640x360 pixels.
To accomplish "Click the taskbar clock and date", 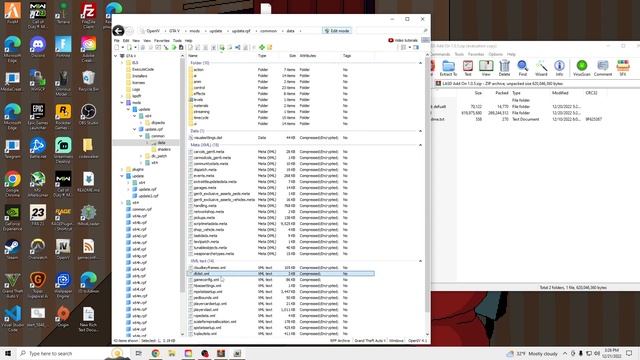I will [611, 353].
